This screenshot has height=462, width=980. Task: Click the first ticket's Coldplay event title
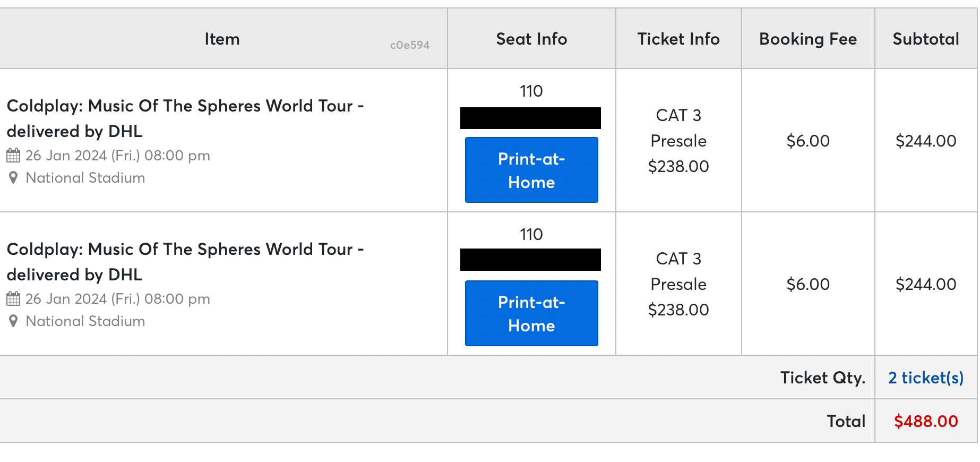pos(185,118)
